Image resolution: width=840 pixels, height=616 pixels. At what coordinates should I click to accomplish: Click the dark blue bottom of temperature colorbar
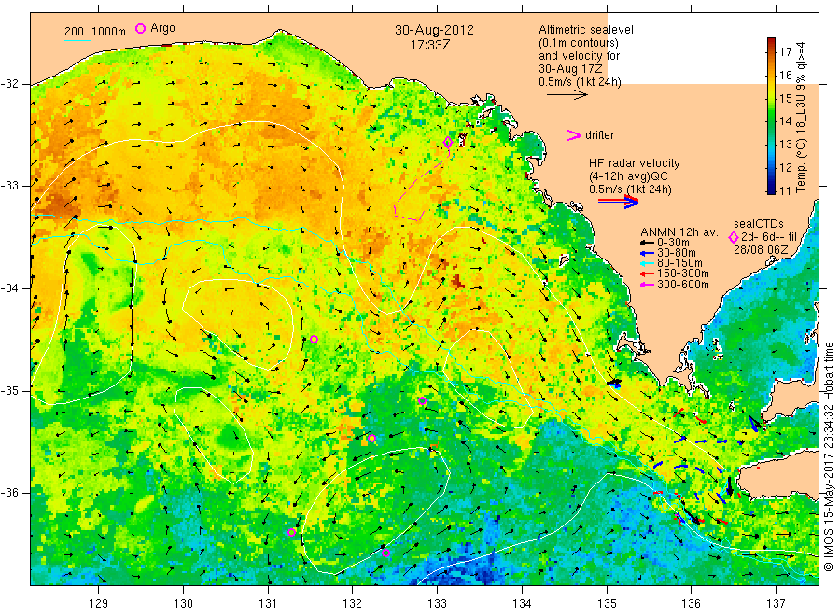pyautogui.click(x=771, y=189)
